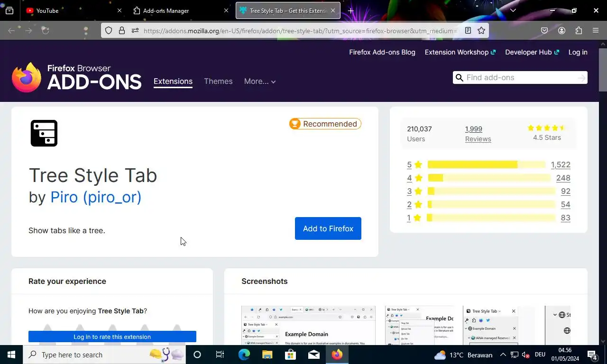Click Add to Firefox button

point(328,228)
